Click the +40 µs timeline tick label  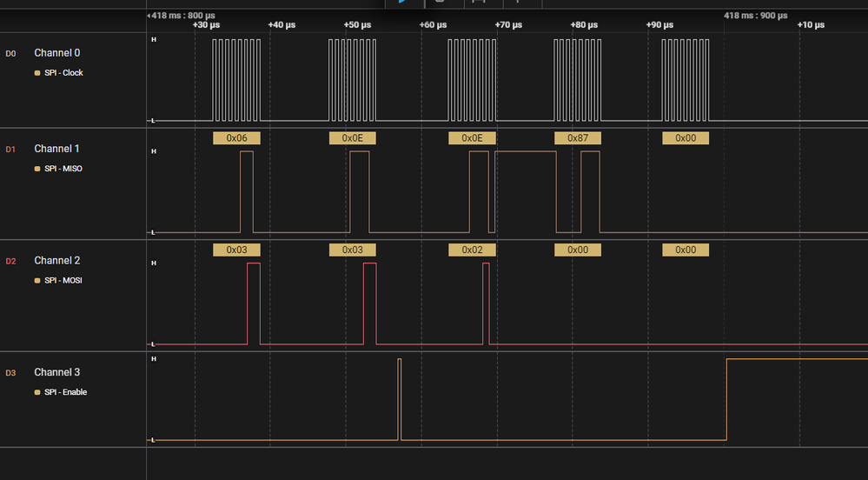282,25
